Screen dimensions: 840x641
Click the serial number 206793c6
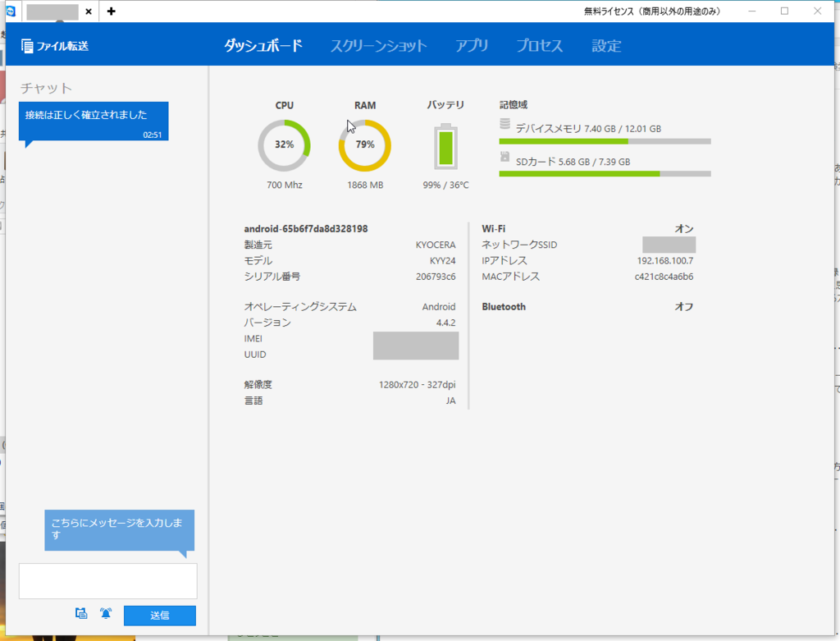coord(436,277)
